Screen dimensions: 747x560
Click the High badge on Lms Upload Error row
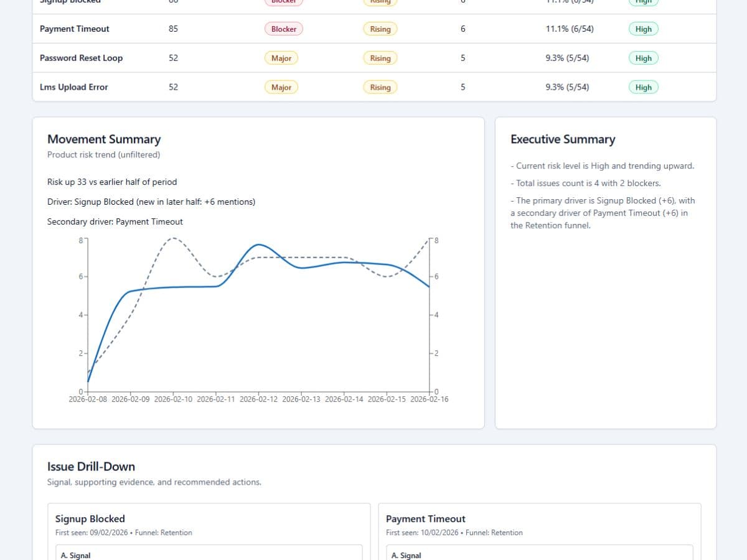tap(643, 87)
